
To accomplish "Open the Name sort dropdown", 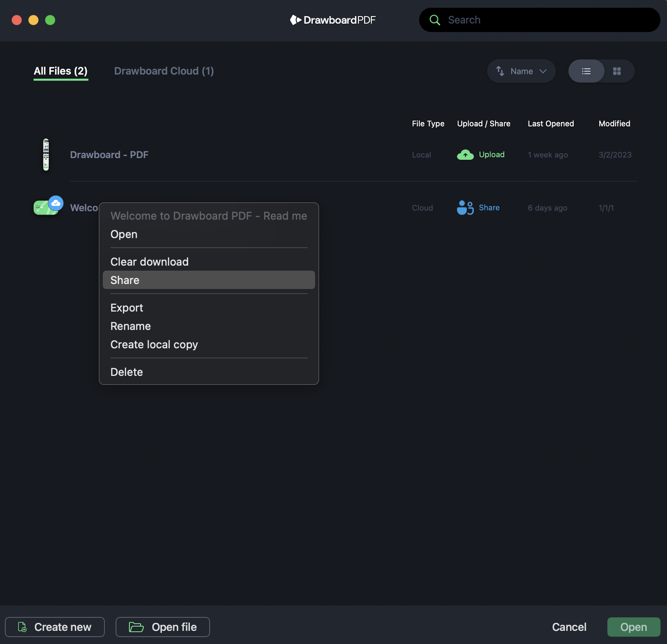I will (521, 71).
